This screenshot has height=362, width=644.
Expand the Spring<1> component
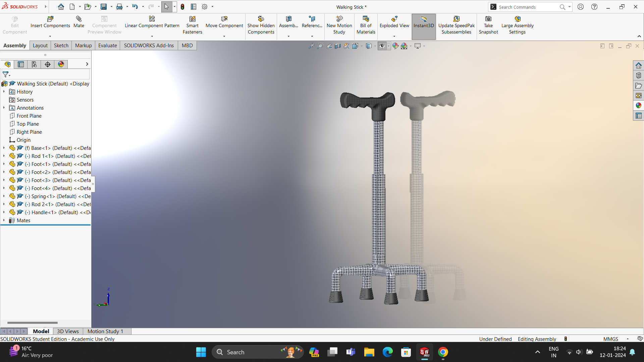(4, 196)
